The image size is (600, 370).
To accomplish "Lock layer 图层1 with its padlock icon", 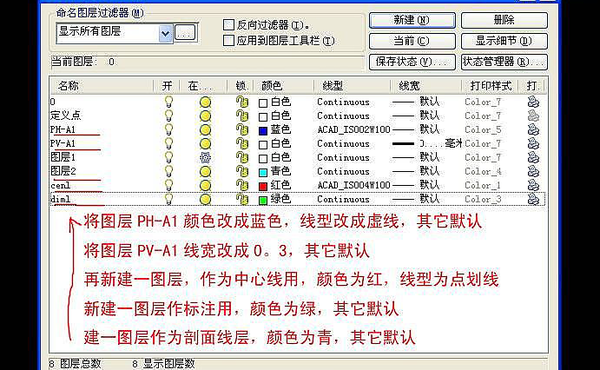I will 242,157.
